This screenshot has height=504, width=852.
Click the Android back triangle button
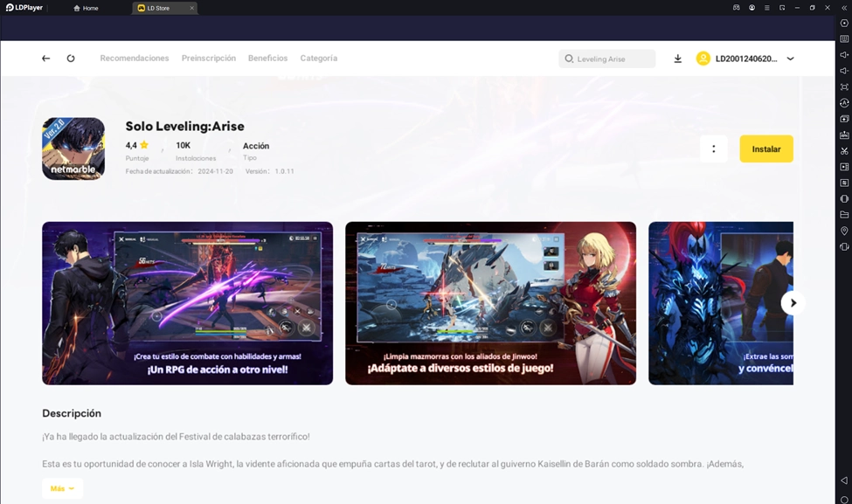coord(844,480)
